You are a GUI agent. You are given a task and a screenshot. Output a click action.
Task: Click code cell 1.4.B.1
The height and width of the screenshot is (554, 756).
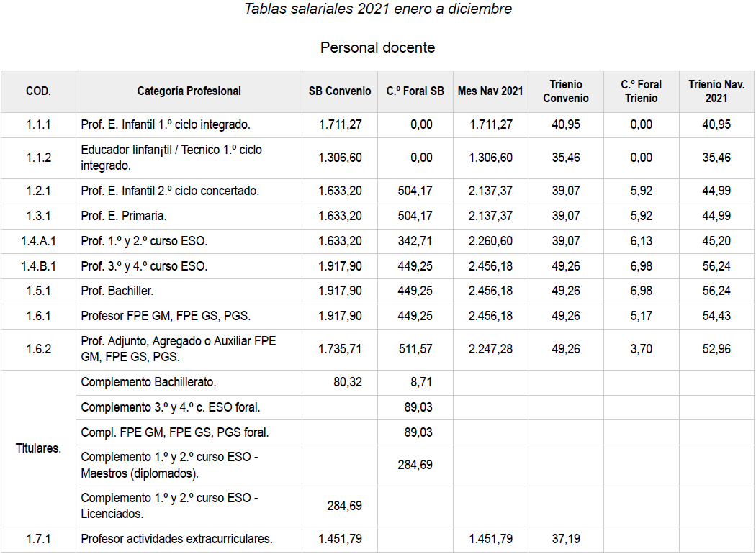[x=38, y=266]
